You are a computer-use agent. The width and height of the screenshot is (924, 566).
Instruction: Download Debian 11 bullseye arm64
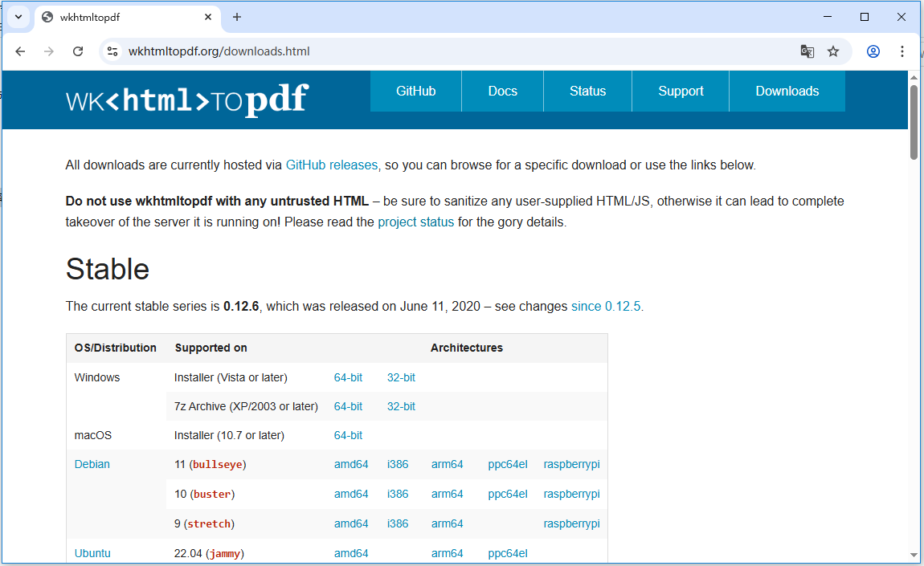pyautogui.click(x=448, y=464)
